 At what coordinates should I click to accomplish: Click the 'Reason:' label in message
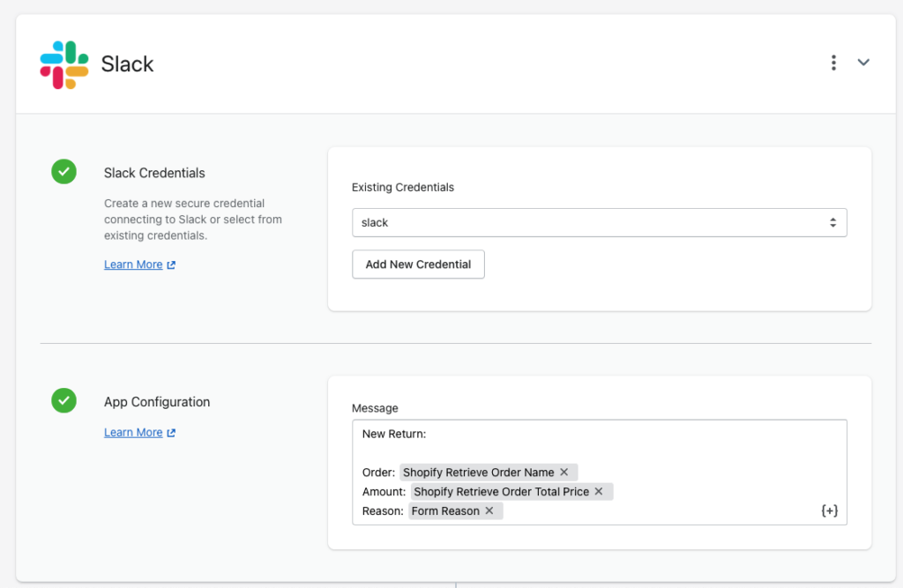click(x=383, y=511)
